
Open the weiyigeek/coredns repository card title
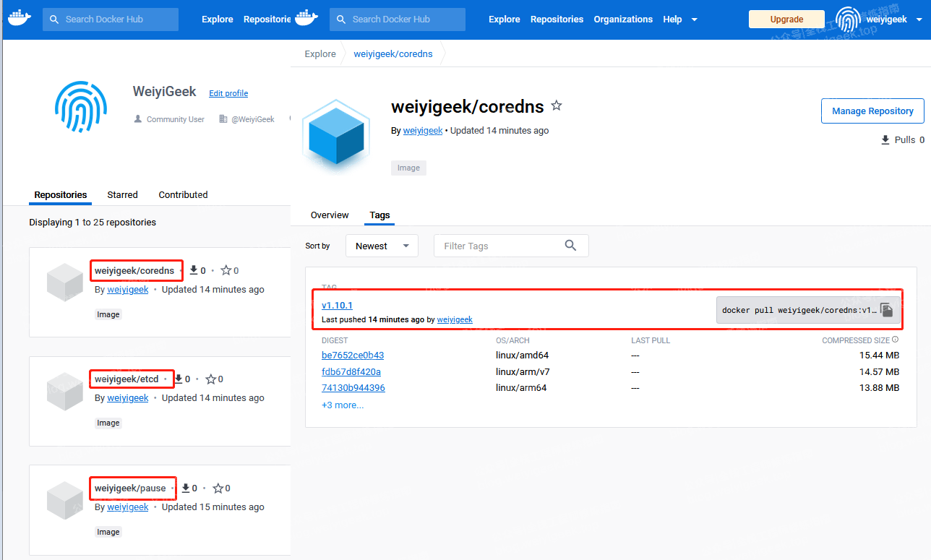134,271
